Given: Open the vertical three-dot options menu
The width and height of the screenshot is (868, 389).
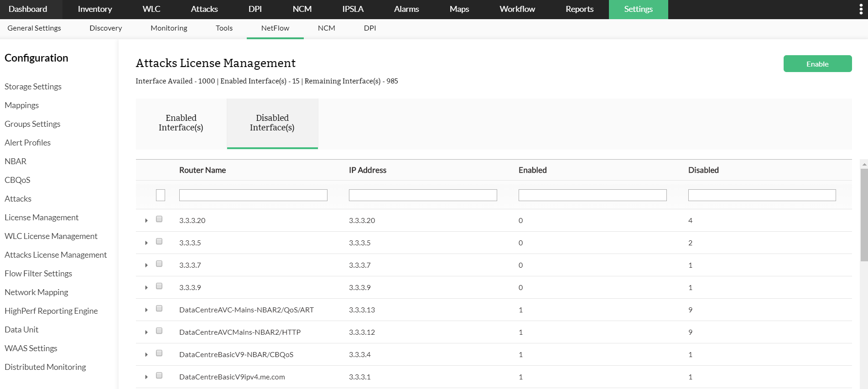Looking at the screenshot, I should [861, 10].
